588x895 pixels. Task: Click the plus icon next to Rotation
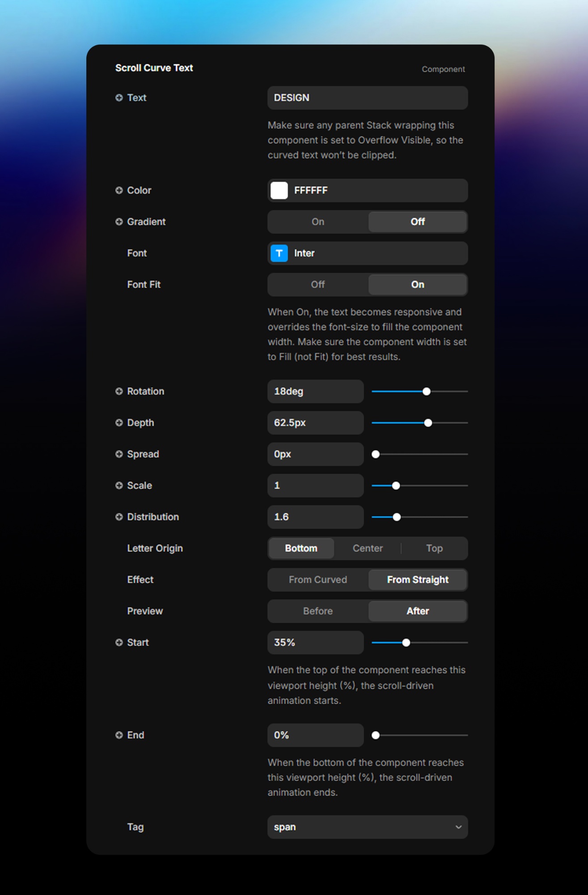pos(119,391)
